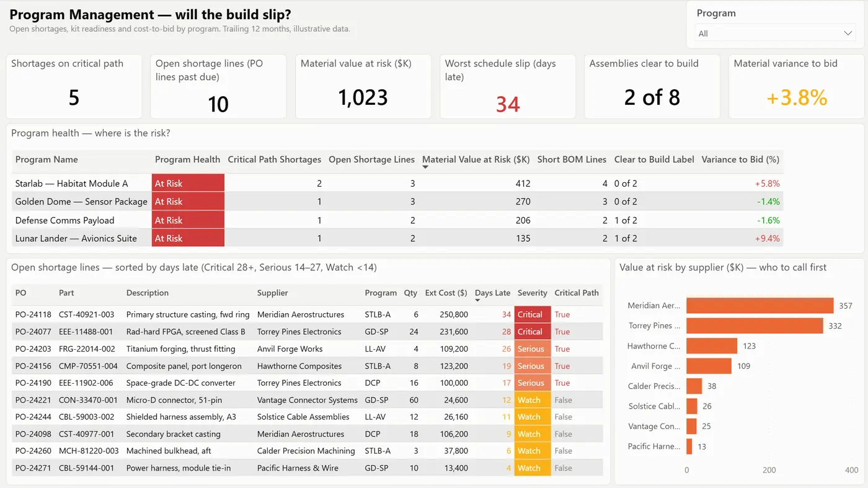868x488 pixels.
Task: Click Space-grade DC-DC converter description
Action: tap(181, 383)
